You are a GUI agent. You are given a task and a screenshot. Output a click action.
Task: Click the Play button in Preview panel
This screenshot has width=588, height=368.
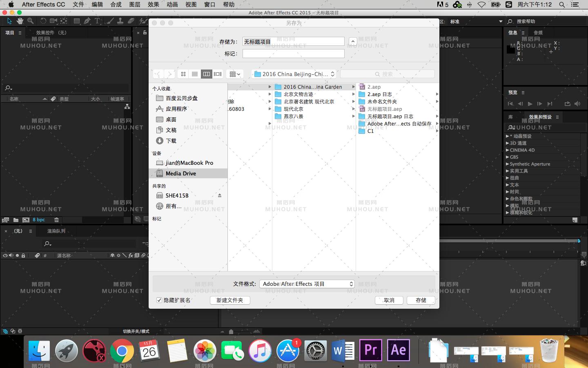pos(530,104)
